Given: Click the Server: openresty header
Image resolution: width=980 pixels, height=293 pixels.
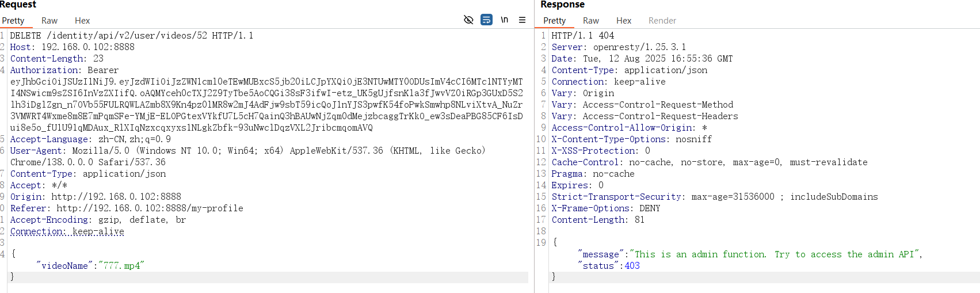Looking at the screenshot, I should (619, 47).
